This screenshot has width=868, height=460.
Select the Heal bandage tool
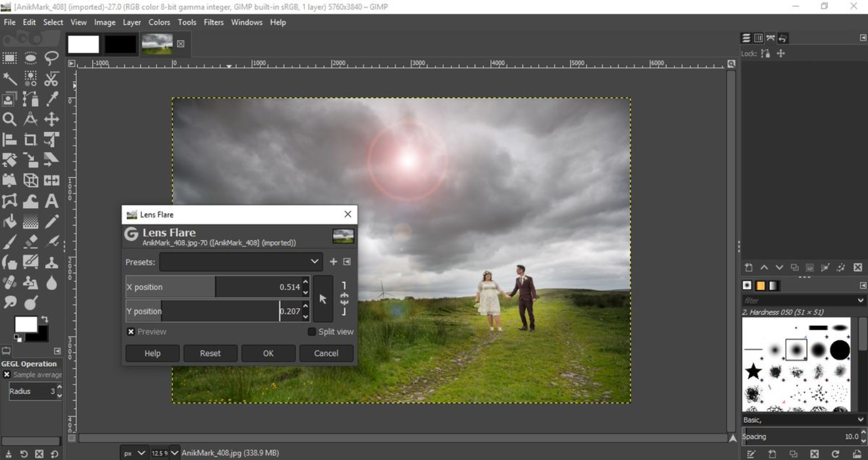[10, 282]
